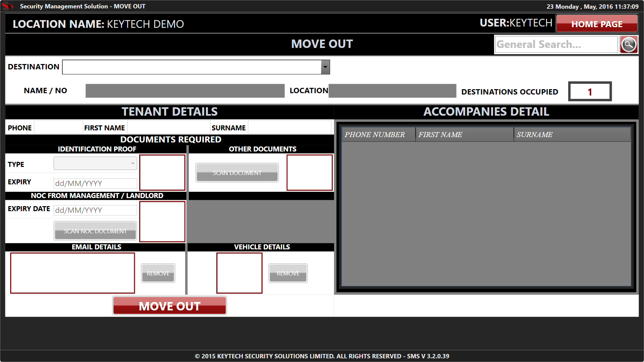Click the tenant PHONE input field
644x362 pixels.
(x=58, y=127)
